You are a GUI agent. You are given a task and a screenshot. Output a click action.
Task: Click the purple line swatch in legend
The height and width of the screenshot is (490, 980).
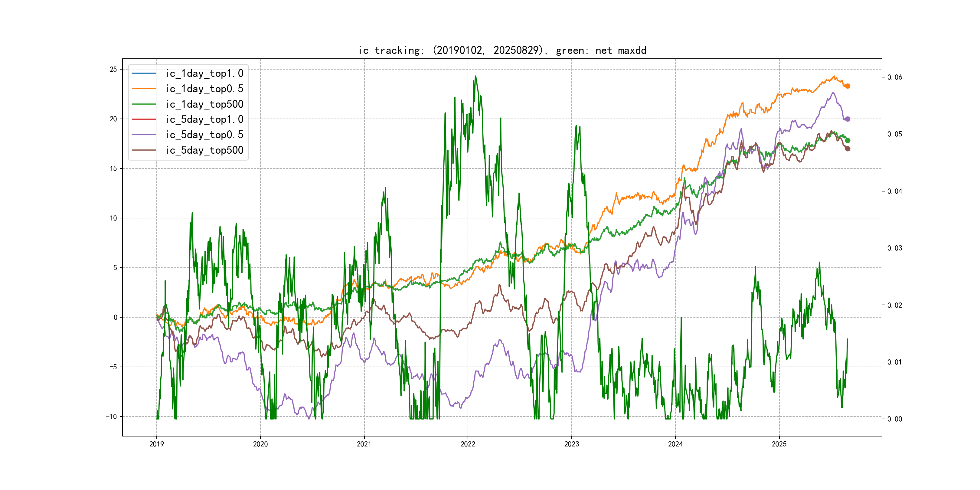pos(144,135)
